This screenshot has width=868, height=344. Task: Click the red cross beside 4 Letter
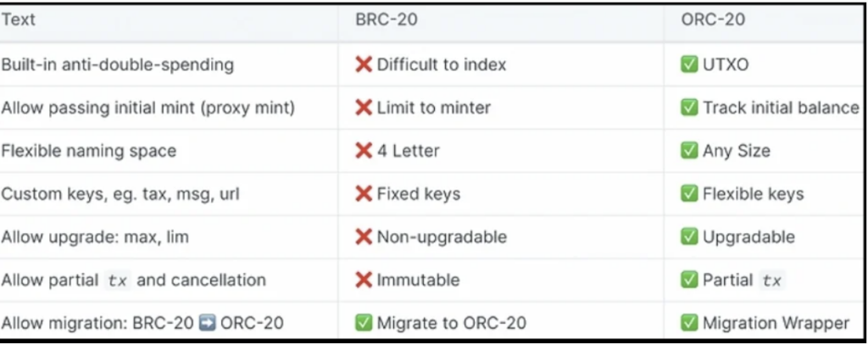(364, 151)
